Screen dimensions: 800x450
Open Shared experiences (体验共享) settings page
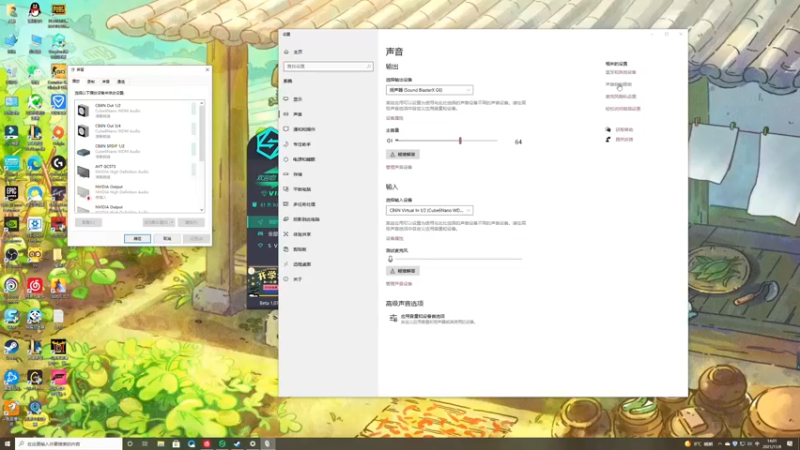(302, 235)
